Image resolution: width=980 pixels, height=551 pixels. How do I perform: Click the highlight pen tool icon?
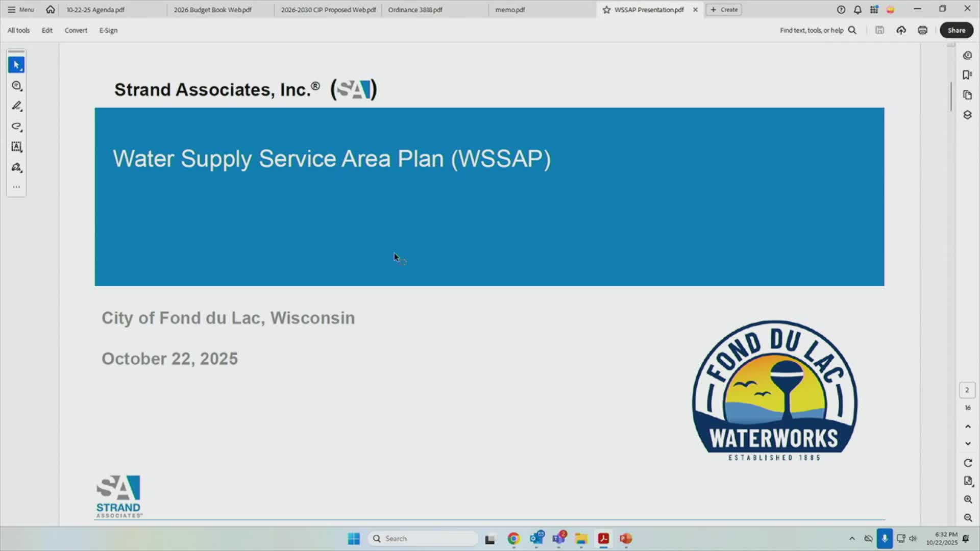coord(16,106)
